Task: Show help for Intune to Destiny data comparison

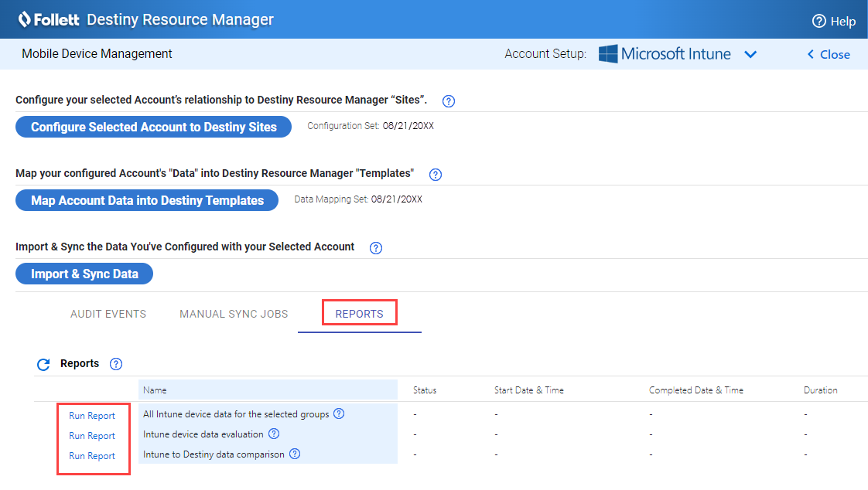Action: click(x=294, y=454)
